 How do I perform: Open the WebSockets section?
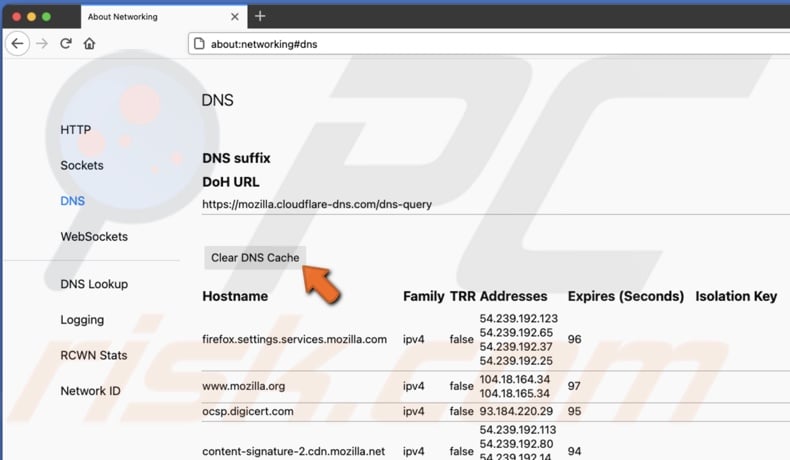tap(94, 237)
